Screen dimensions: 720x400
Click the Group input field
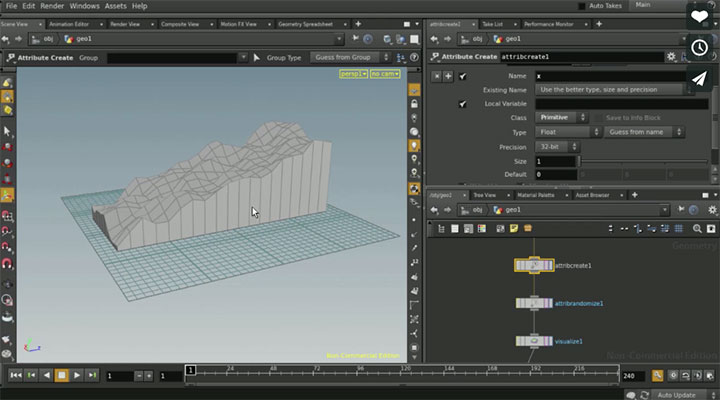(172, 58)
